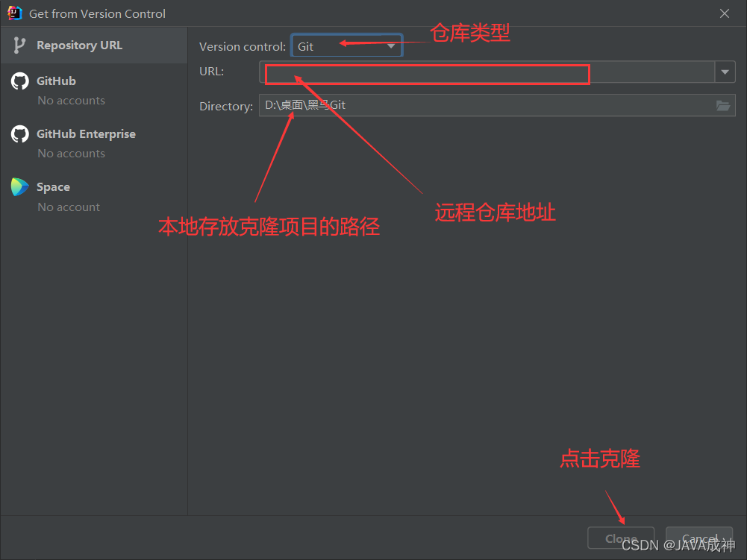Click the Clone button

620,538
